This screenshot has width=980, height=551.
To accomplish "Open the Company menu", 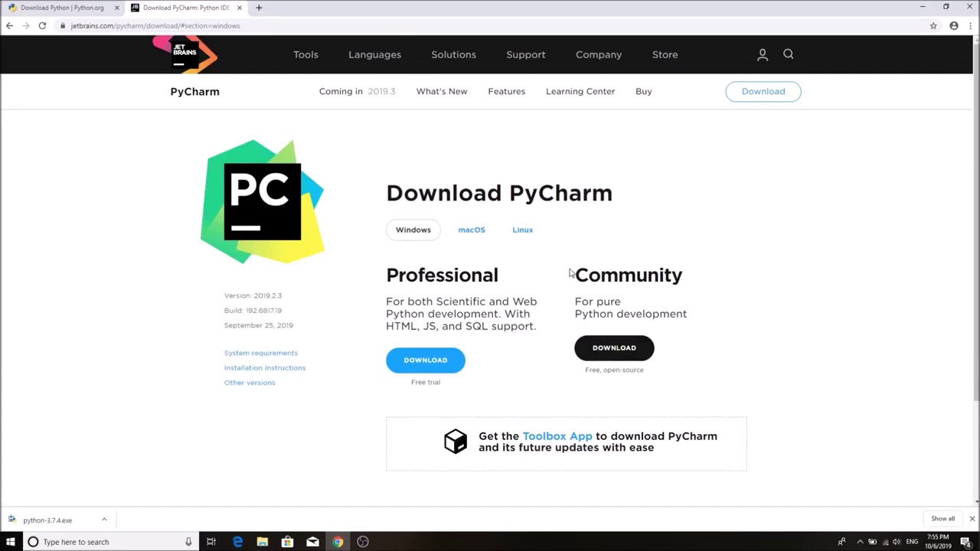I will 599,54.
